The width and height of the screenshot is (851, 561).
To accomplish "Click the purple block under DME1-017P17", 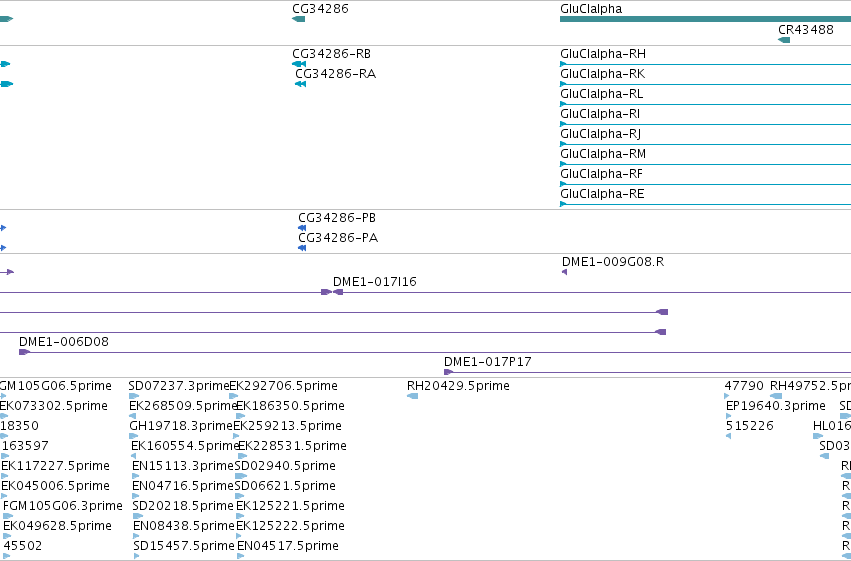I will pyautogui.click(x=448, y=372).
